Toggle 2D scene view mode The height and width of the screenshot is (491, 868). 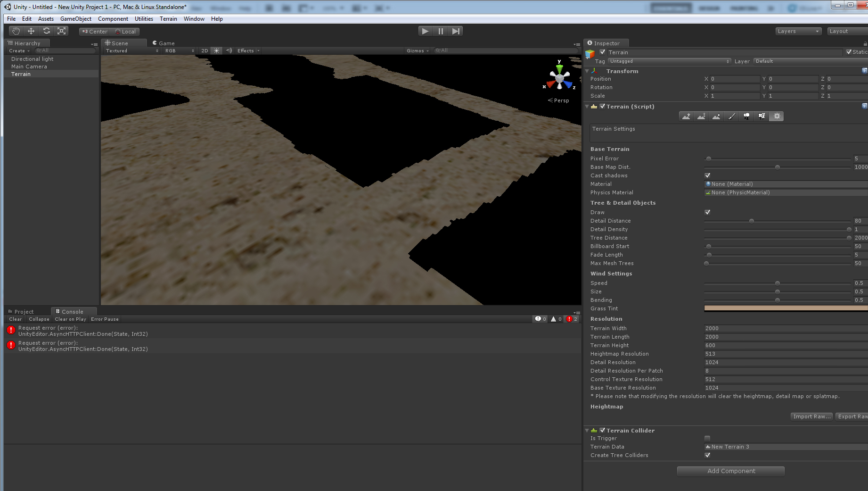[x=205, y=50]
